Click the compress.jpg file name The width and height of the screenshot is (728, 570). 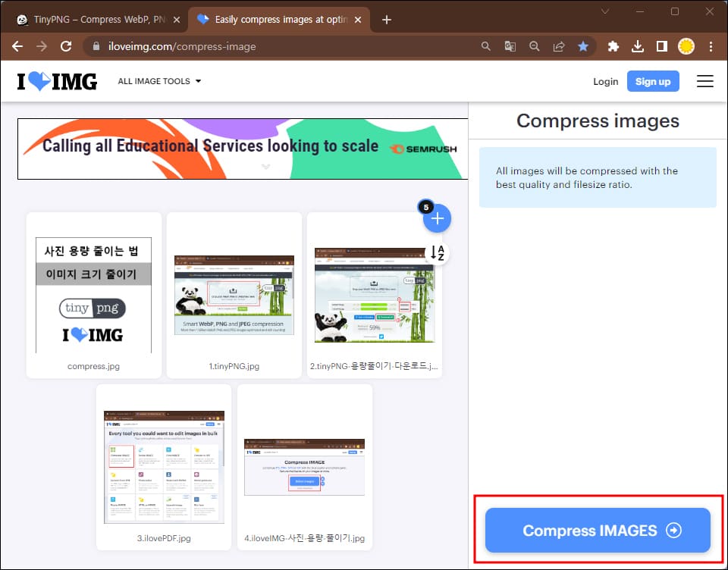93,366
